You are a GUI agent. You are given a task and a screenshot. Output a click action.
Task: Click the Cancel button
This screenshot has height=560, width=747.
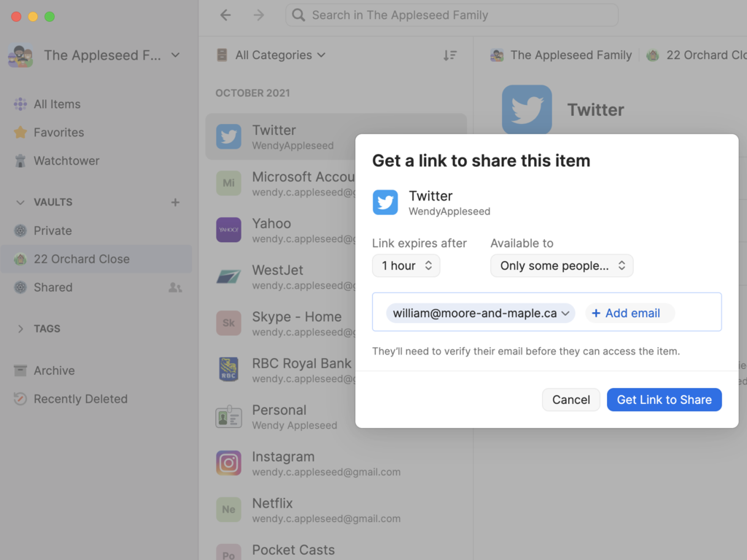570,400
